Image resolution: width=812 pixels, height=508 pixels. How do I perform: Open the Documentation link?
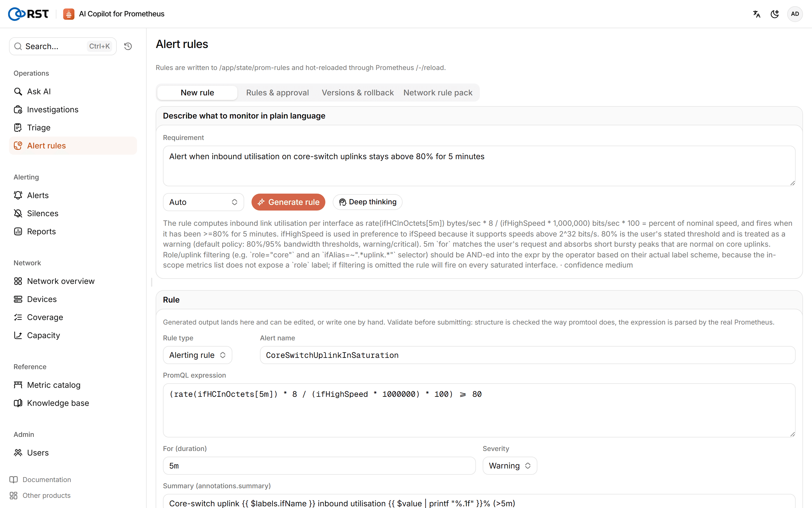(41, 480)
